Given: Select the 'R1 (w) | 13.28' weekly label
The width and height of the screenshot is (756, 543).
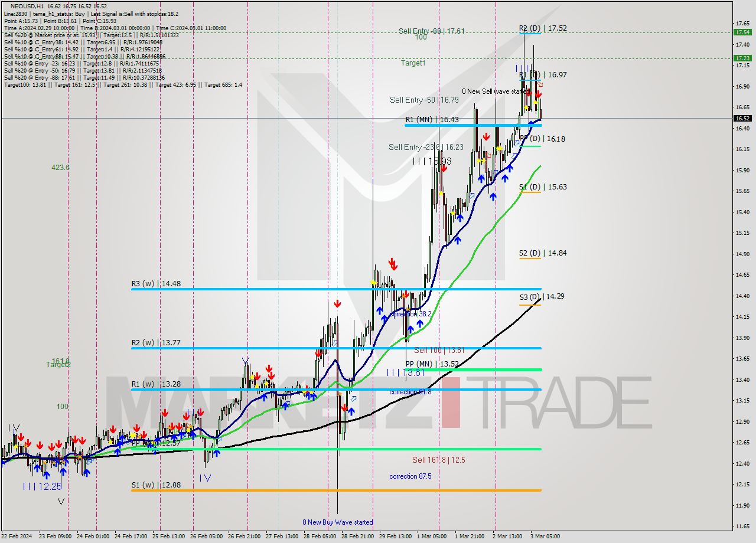Looking at the screenshot, I should click(156, 384).
